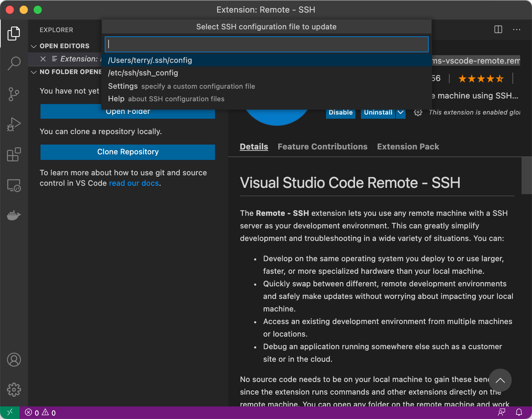Click the remote window indicator in status bar
The height and width of the screenshot is (419, 532).
pos(10,412)
